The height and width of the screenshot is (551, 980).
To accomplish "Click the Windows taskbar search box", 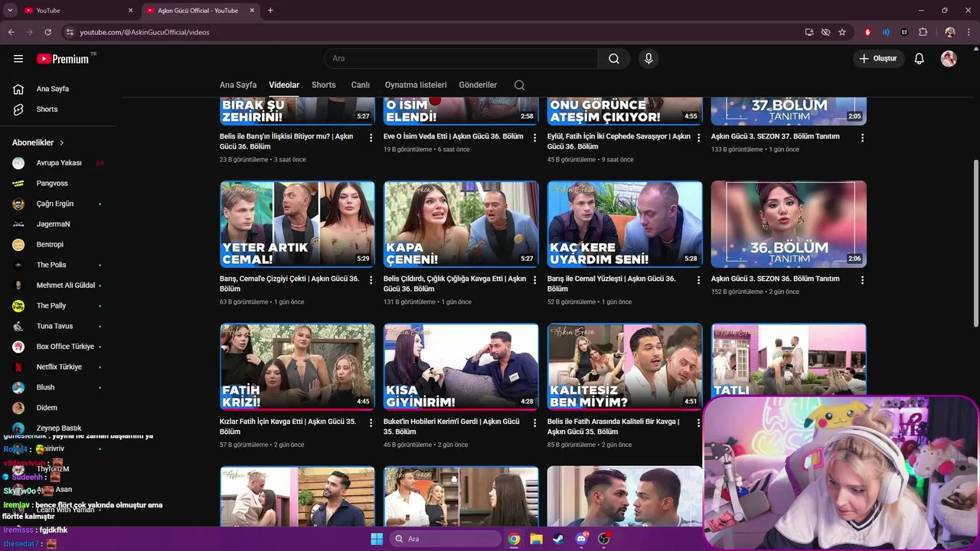I will (x=446, y=539).
